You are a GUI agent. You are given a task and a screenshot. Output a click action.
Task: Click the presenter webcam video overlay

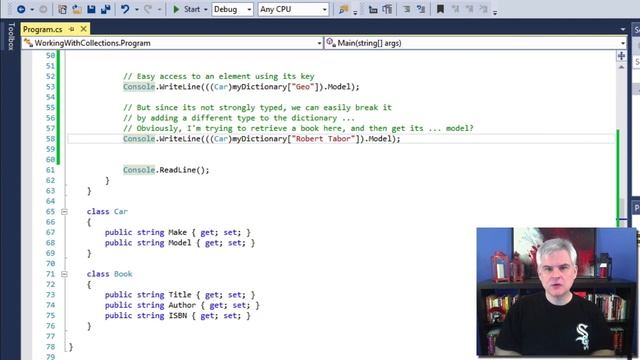tap(556, 292)
